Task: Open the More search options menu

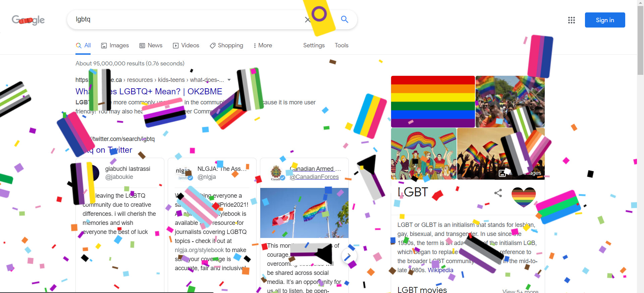Action: (263, 45)
